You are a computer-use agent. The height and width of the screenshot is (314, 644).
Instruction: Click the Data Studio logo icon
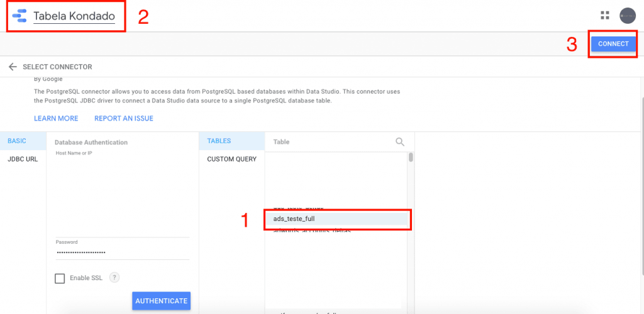[x=19, y=16]
